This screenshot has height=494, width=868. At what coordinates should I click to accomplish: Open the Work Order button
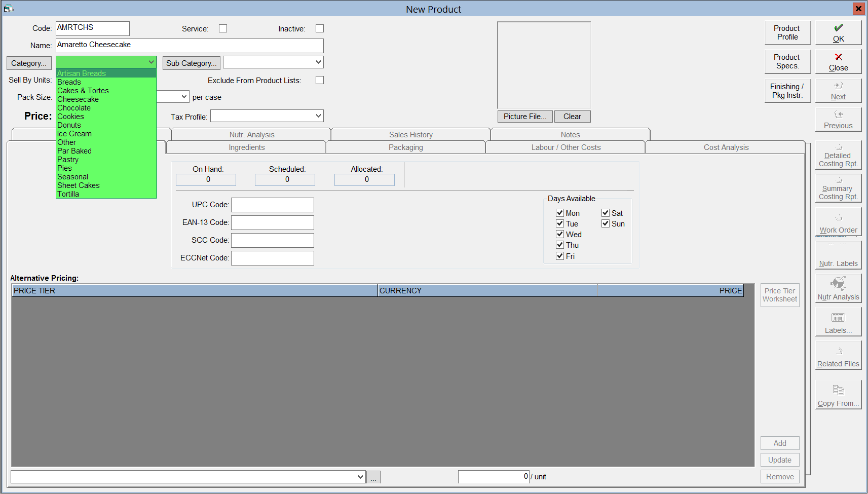(x=838, y=222)
